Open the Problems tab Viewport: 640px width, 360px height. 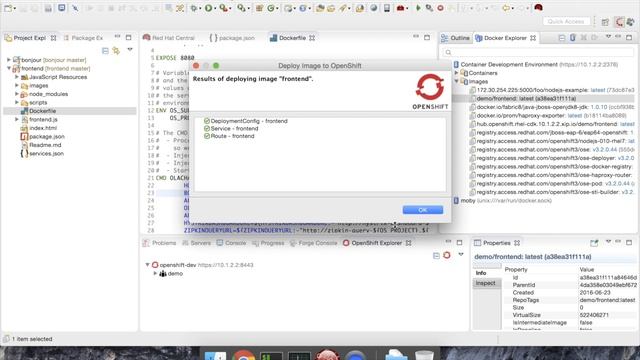[x=160, y=243]
